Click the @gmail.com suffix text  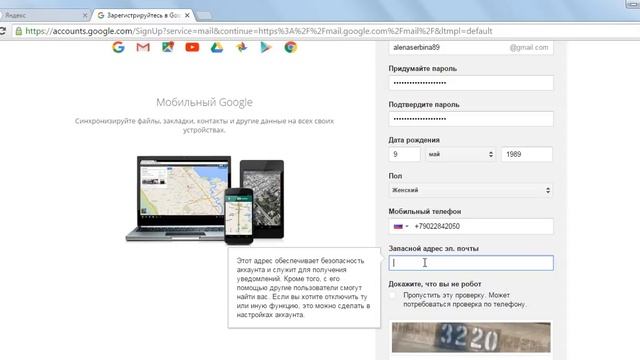tap(529, 47)
